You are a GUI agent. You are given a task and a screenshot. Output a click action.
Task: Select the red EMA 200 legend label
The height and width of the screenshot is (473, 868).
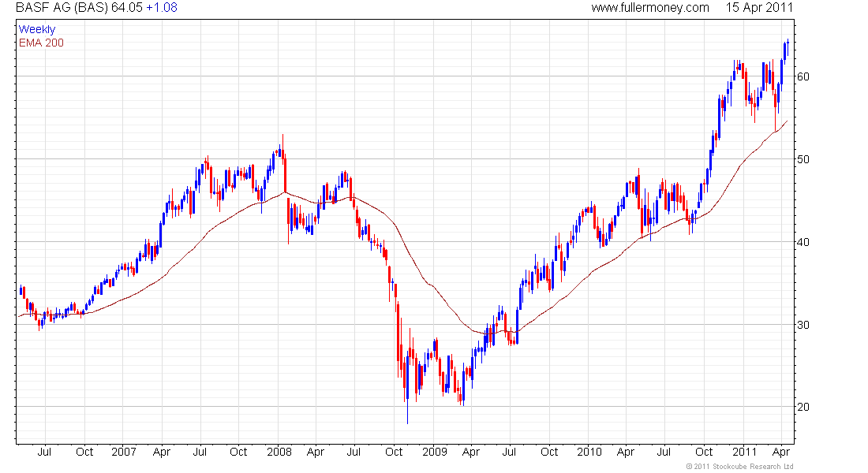(x=42, y=43)
